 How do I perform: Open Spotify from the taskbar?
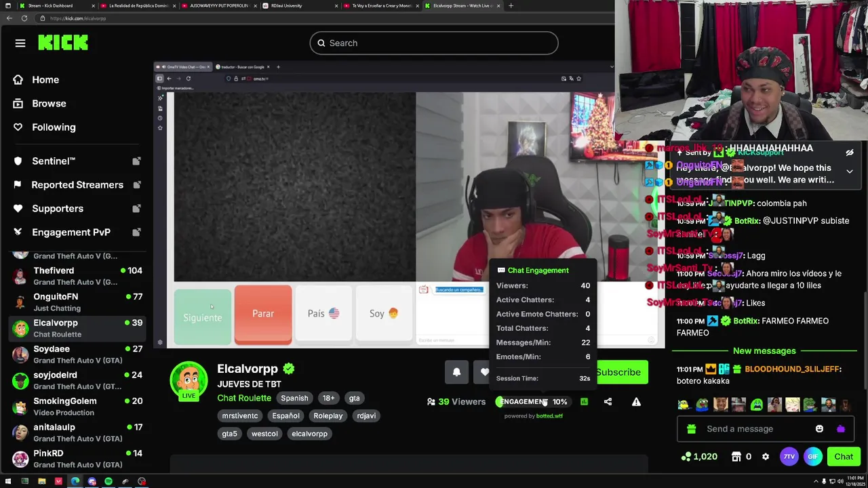pyautogui.click(x=108, y=482)
